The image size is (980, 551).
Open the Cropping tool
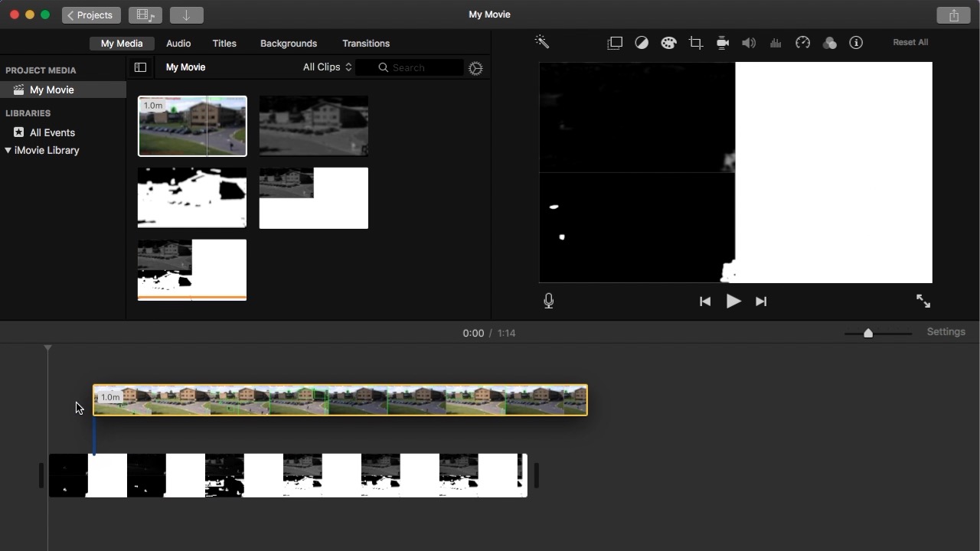click(695, 42)
